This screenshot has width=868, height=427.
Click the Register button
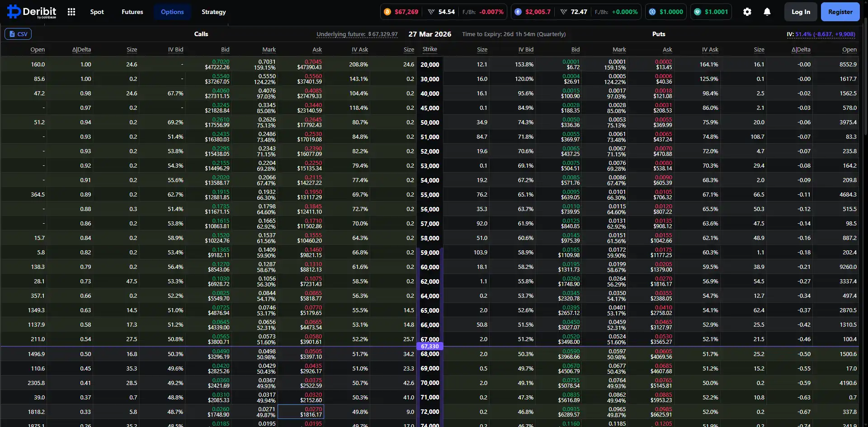840,12
